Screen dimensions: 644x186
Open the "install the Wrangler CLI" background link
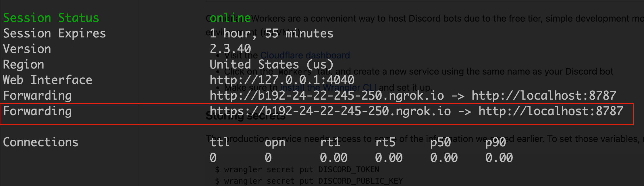click(328, 87)
